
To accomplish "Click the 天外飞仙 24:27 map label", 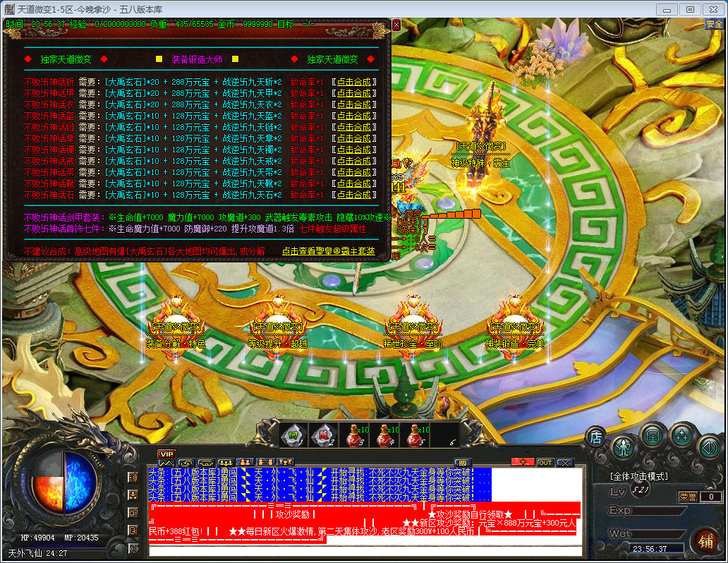I will [x=37, y=553].
